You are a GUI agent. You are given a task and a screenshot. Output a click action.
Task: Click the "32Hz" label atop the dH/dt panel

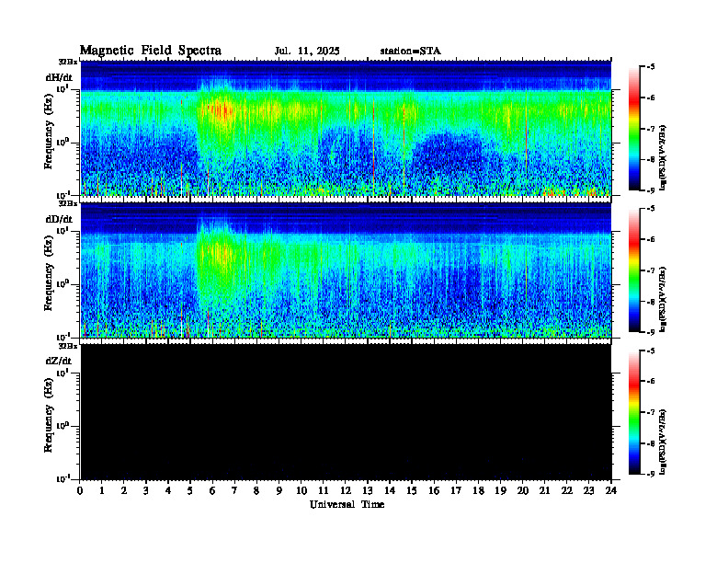[x=68, y=62]
